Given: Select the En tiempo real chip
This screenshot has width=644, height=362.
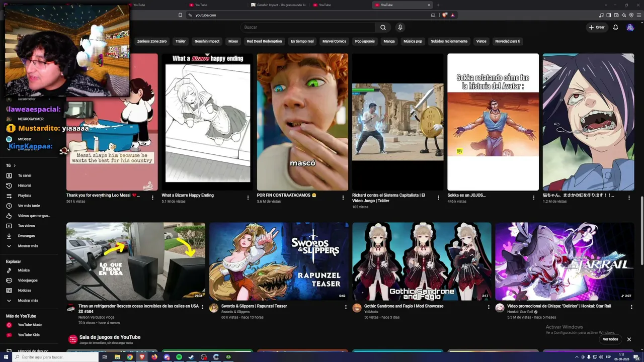Looking at the screenshot, I should tap(302, 41).
